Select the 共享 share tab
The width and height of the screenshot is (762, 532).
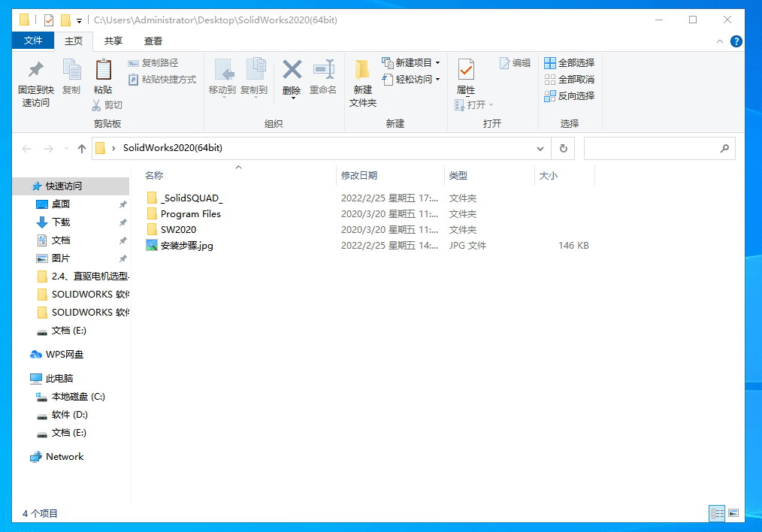[x=113, y=41]
